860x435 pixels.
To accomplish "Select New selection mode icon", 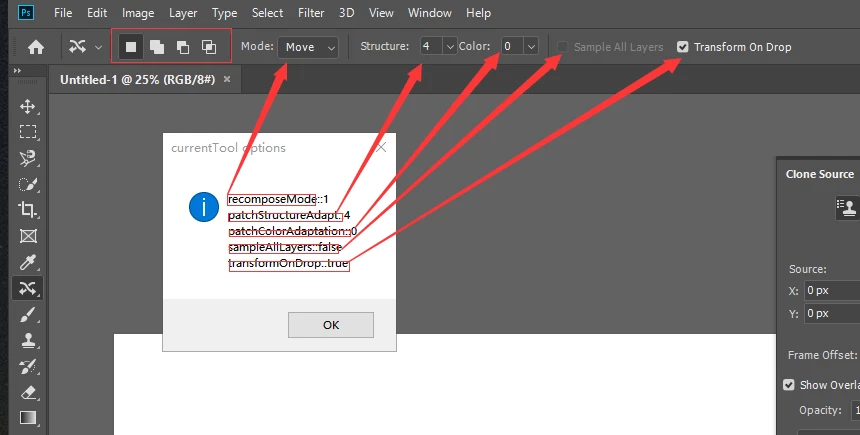I will [131, 47].
